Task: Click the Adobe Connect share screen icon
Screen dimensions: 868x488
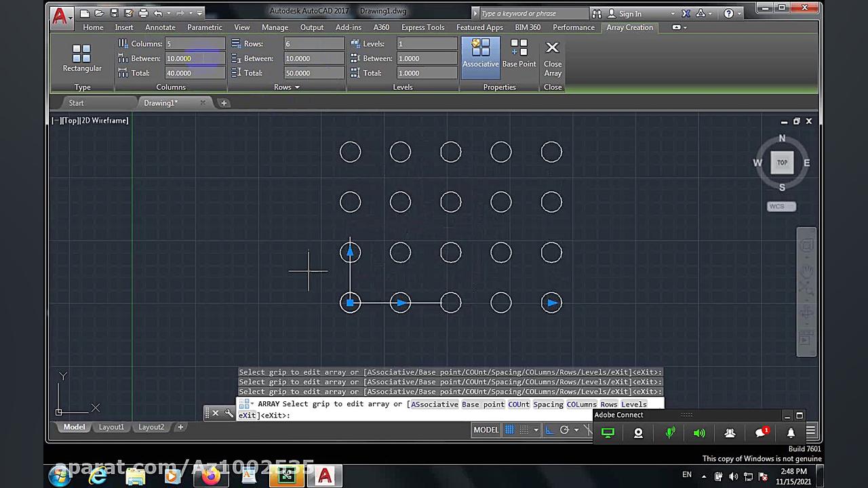Action: click(608, 432)
